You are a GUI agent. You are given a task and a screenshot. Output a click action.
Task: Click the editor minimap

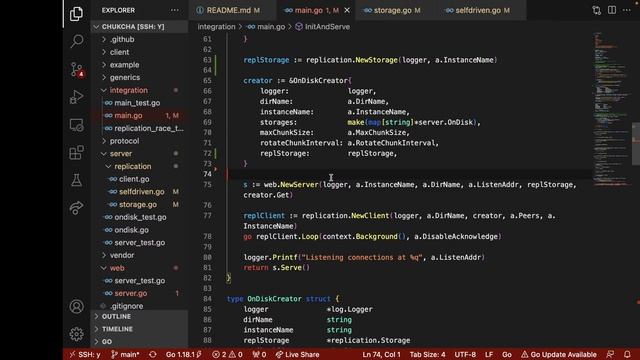click(x=611, y=110)
